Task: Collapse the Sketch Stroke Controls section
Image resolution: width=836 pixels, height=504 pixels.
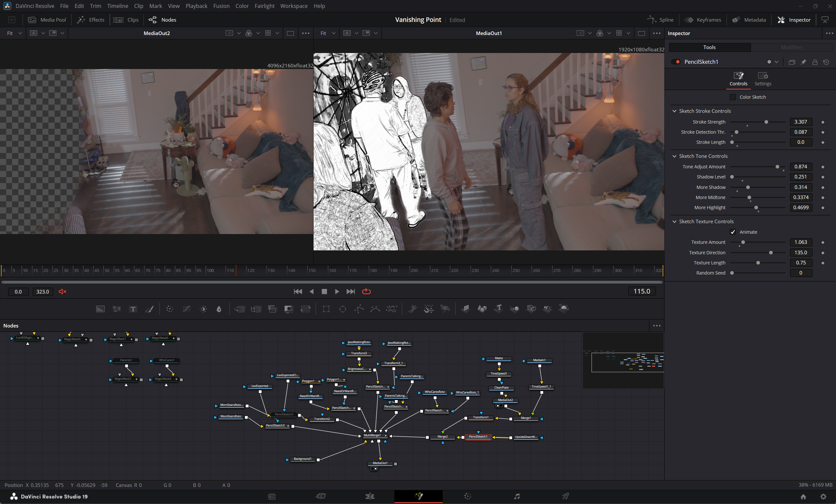Action: pyautogui.click(x=674, y=111)
